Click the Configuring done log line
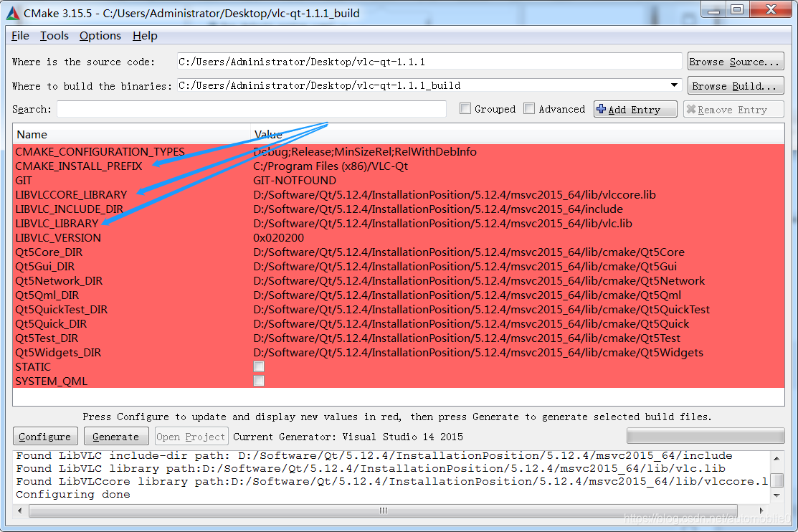This screenshot has width=798, height=532. (73, 494)
